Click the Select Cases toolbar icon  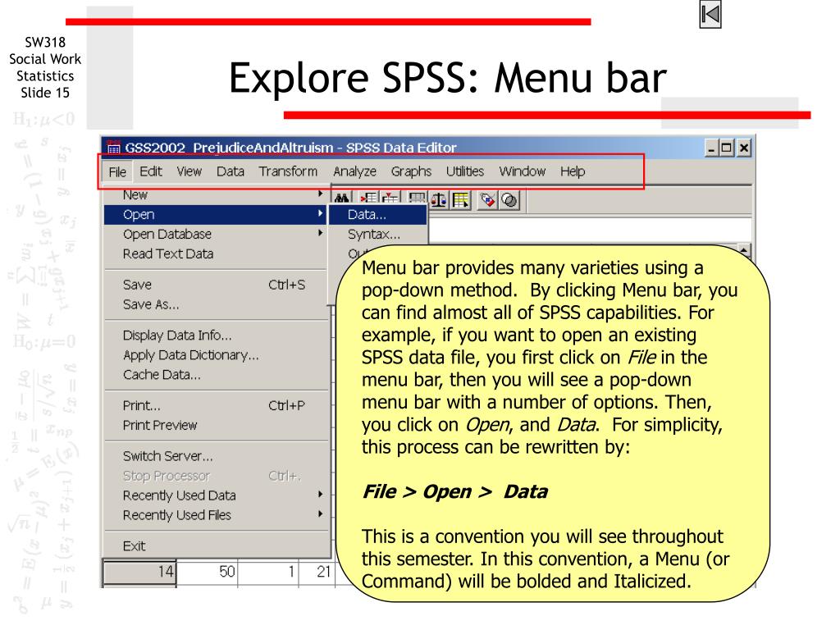(460, 200)
